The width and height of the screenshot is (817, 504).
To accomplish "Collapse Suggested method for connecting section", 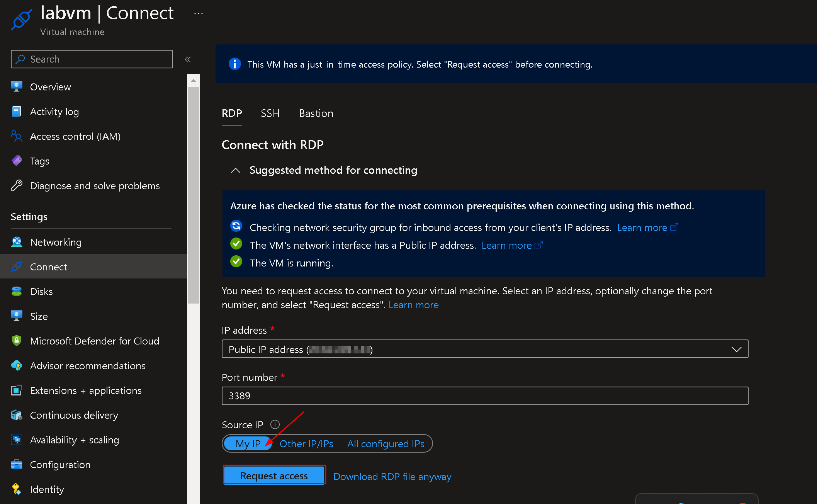I will [x=235, y=170].
